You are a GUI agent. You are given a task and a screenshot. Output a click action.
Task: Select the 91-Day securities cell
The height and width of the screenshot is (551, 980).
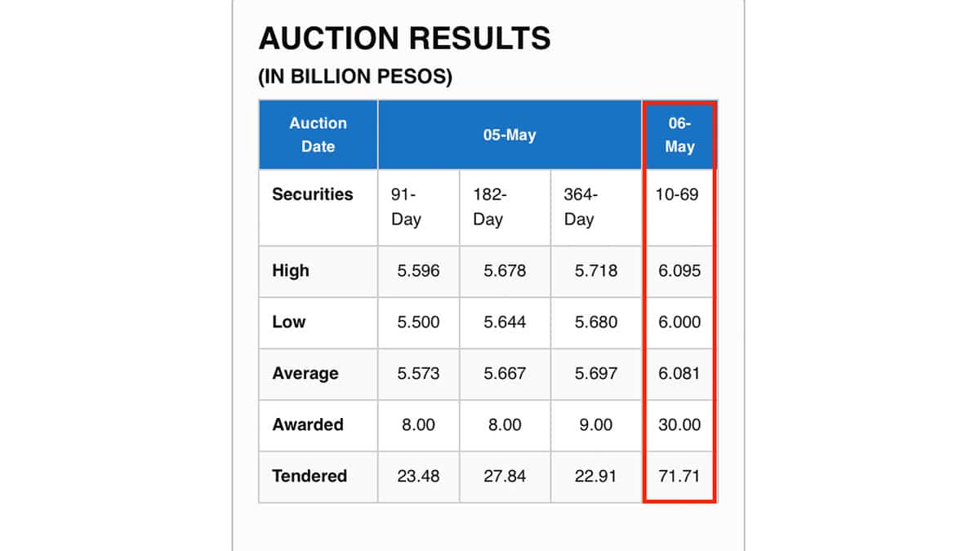[x=406, y=207]
